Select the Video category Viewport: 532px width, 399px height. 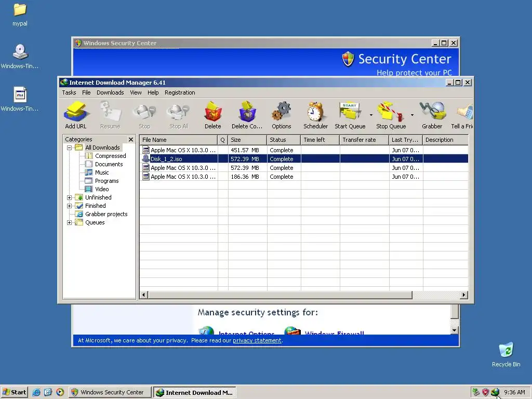point(101,189)
